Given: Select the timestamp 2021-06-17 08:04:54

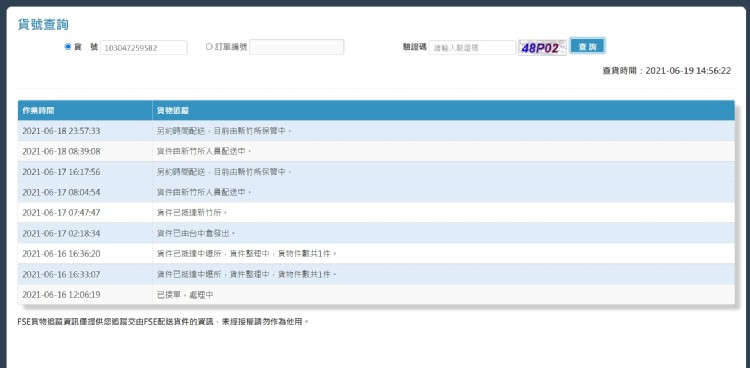Looking at the screenshot, I should pyautogui.click(x=61, y=192).
